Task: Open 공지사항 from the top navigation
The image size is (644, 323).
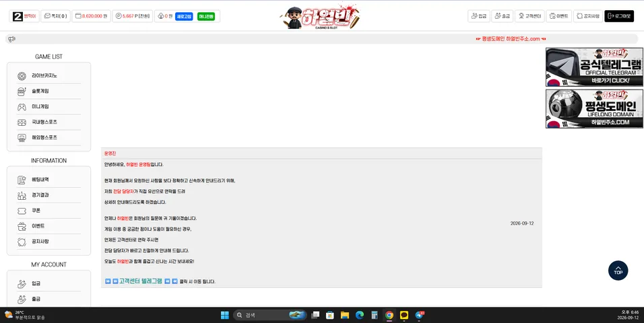Action: 587,16
